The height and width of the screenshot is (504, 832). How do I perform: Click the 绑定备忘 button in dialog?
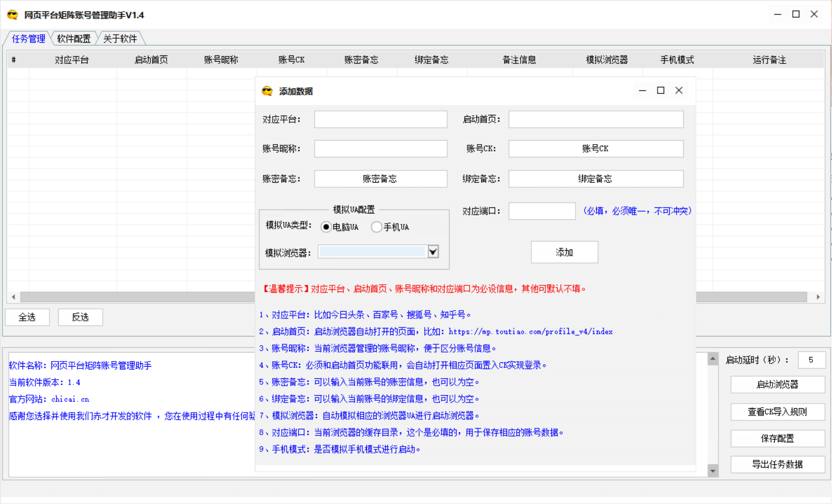(596, 179)
